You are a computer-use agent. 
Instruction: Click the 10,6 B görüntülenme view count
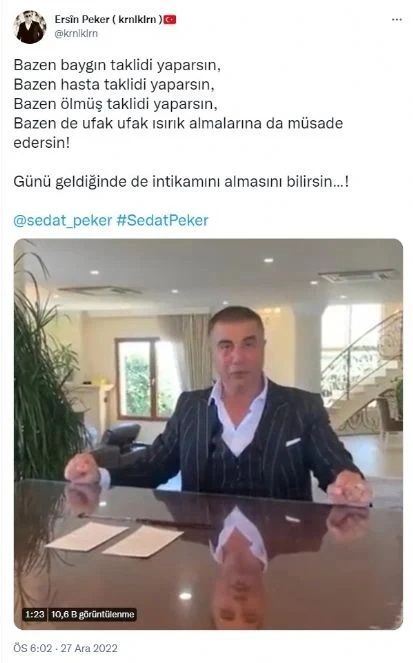(93, 614)
